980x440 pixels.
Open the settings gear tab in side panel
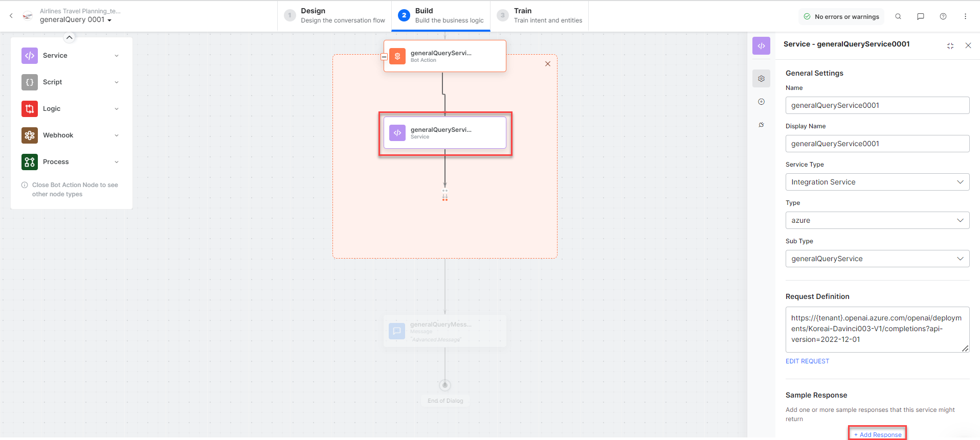tap(761, 79)
